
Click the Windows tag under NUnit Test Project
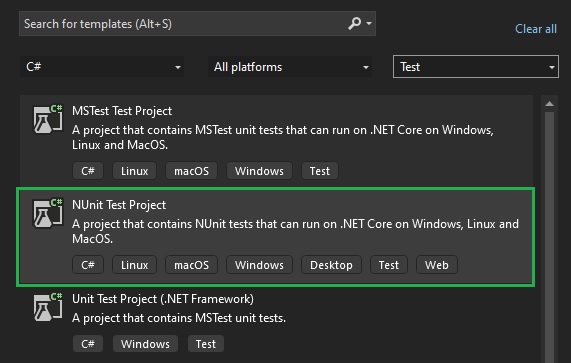pos(259,265)
